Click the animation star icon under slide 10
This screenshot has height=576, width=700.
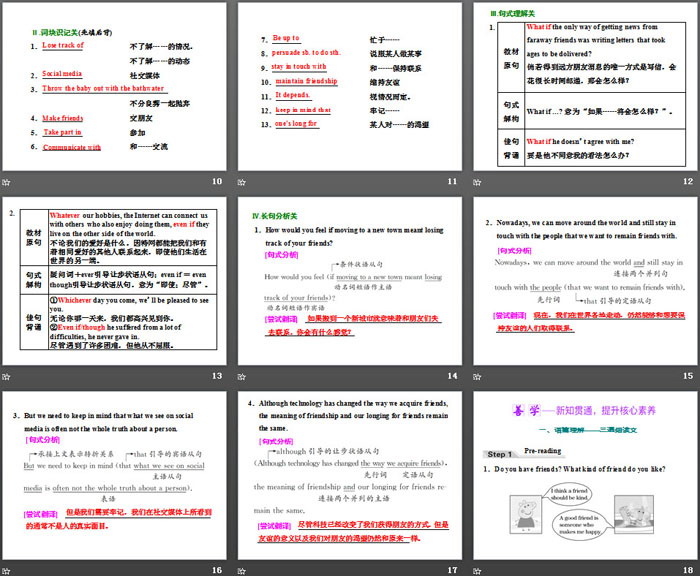(x=6, y=182)
